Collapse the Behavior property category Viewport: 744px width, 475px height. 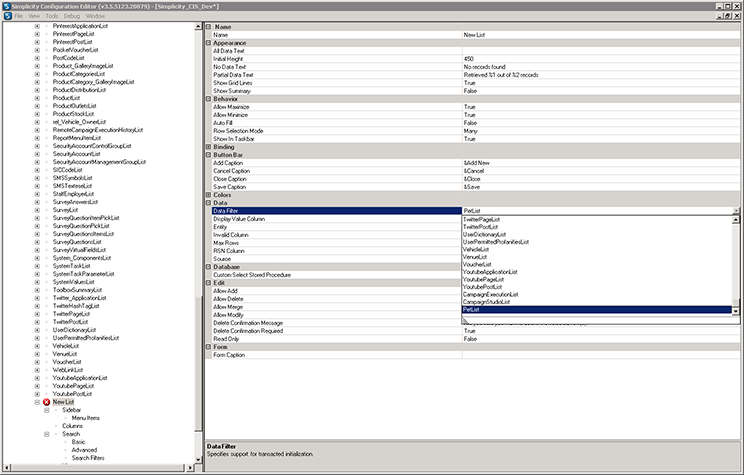point(208,99)
